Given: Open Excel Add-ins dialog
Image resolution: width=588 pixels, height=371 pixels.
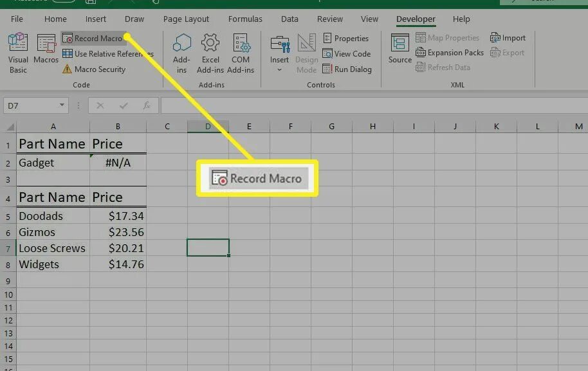Looking at the screenshot, I should point(210,53).
